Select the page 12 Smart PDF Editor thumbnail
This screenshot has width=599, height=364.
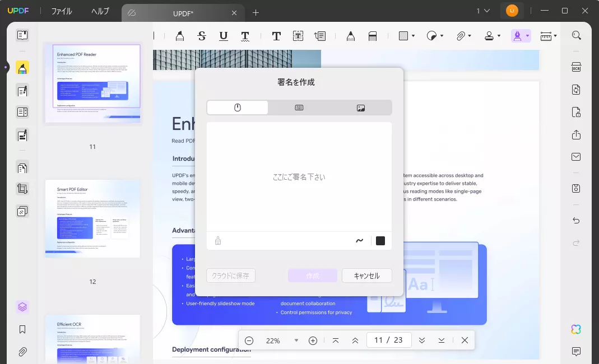[93, 218]
